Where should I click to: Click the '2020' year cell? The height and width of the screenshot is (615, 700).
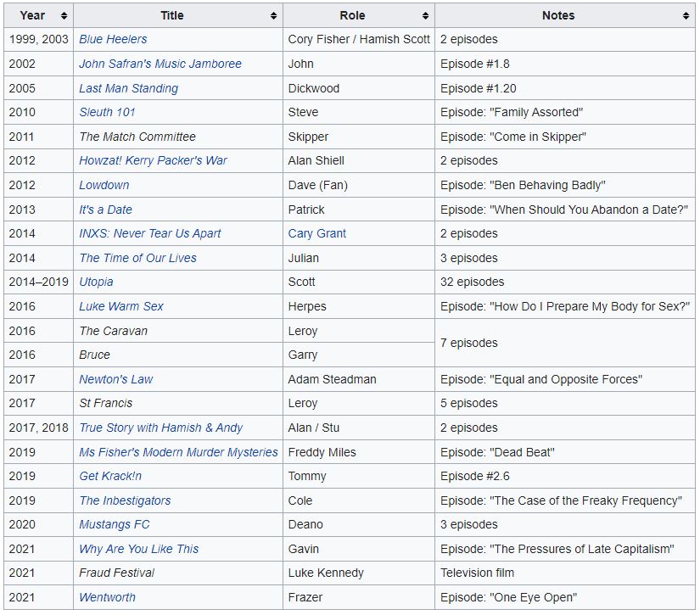pos(39,524)
